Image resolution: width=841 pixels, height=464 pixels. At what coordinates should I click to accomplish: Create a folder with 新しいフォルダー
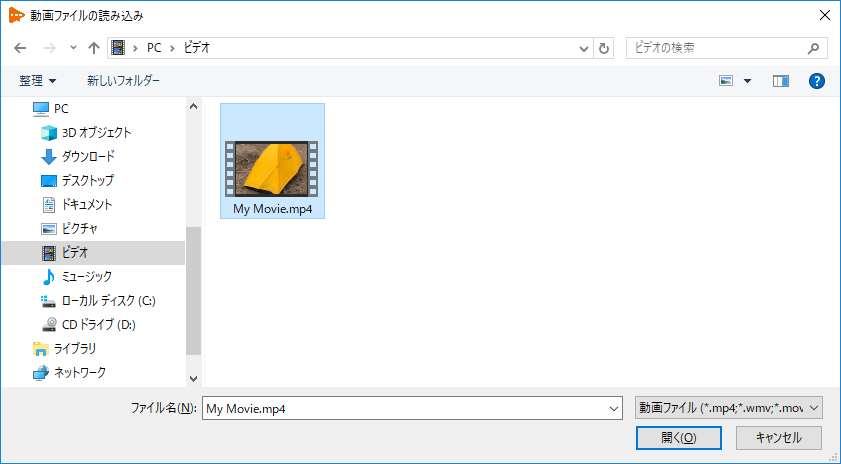(123, 81)
